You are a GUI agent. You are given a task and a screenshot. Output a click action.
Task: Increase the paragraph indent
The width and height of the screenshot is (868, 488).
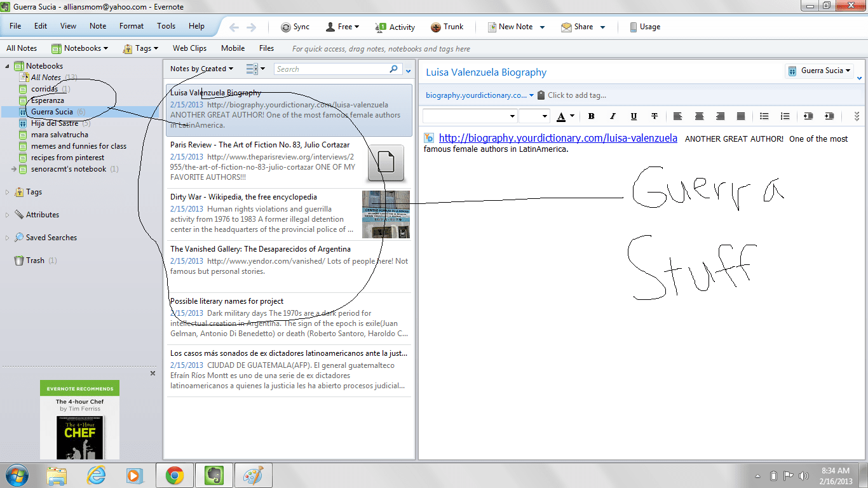coord(829,116)
